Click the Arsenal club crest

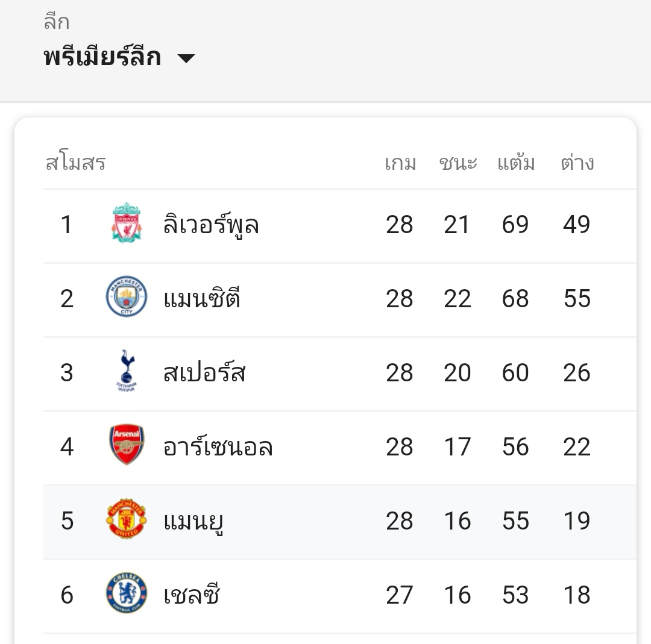pos(127,446)
